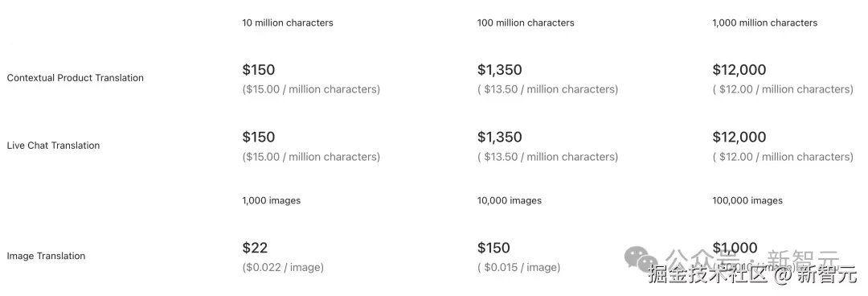Click the ($0.015 / image) rate text
This screenshot has height=296, width=868.
518,268
